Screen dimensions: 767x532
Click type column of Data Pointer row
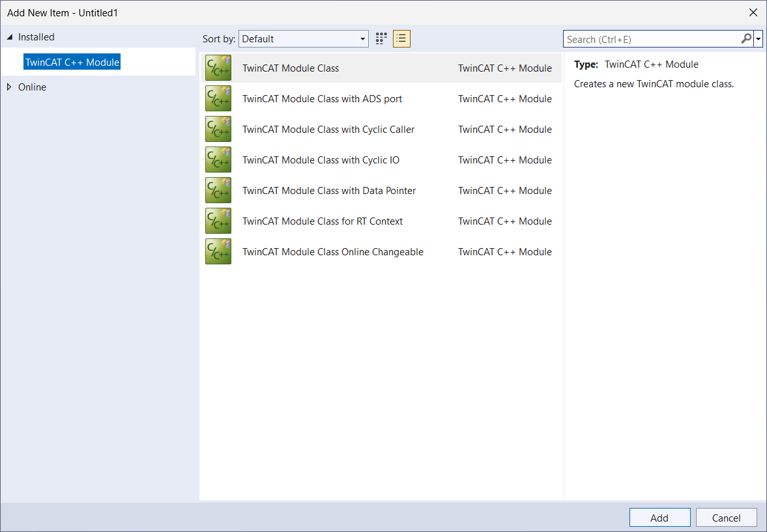point(505,191)
